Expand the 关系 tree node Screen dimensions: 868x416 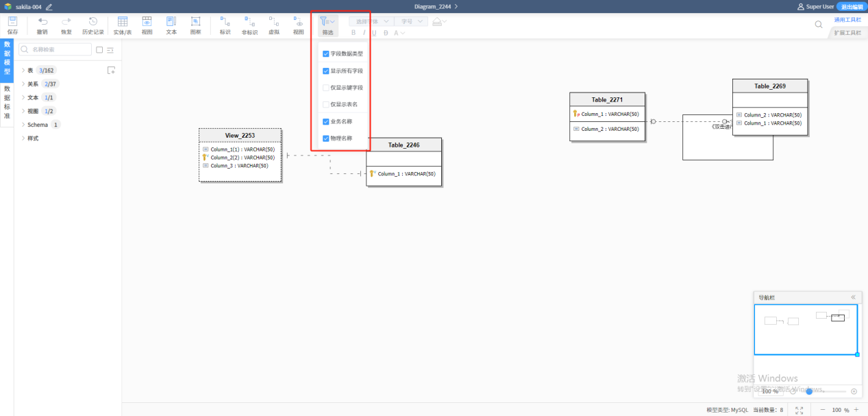[x=23, y=84]
